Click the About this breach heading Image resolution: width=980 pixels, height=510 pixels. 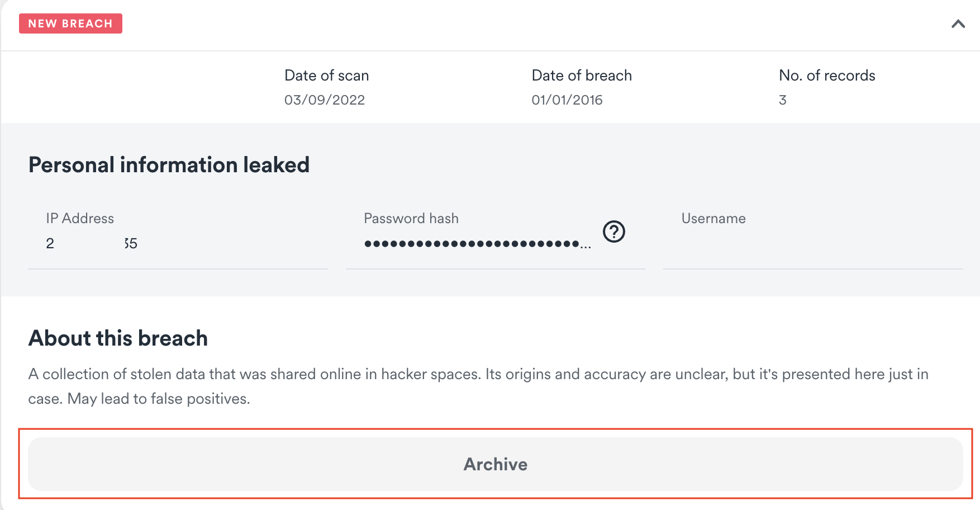coord(118,338)
